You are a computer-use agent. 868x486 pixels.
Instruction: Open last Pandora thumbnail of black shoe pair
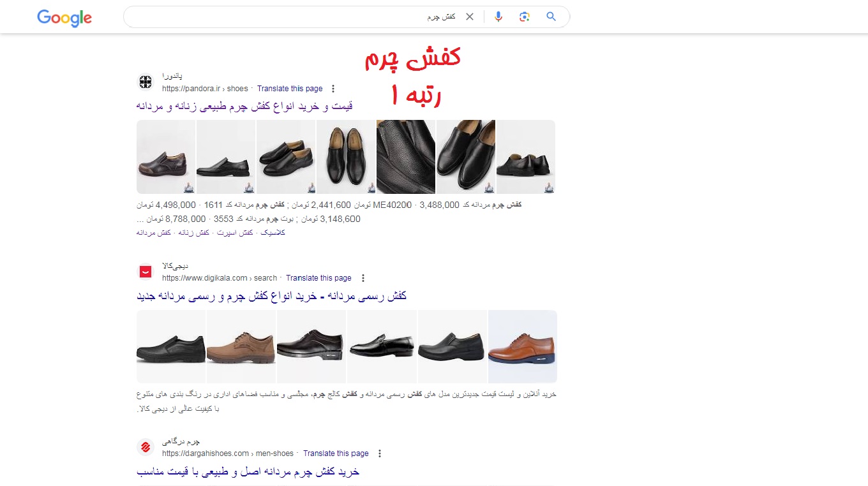(x=526, y=157)
